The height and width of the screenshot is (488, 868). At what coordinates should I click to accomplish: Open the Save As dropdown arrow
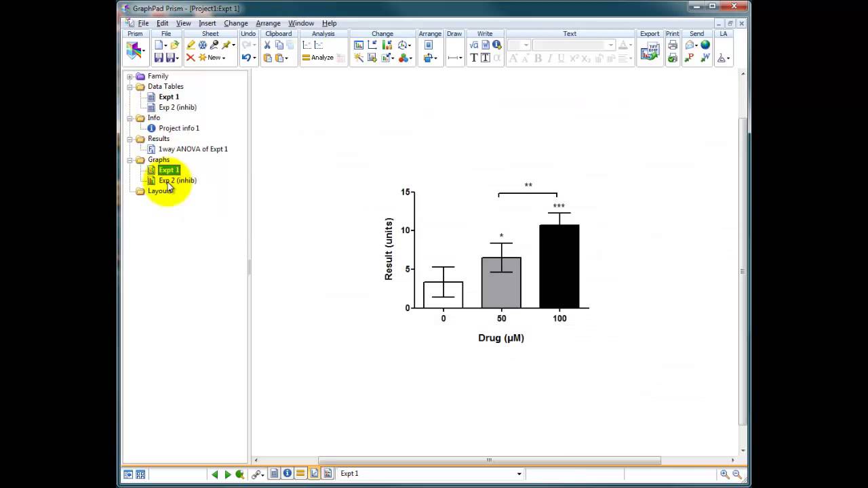click(x=177, y=58)
